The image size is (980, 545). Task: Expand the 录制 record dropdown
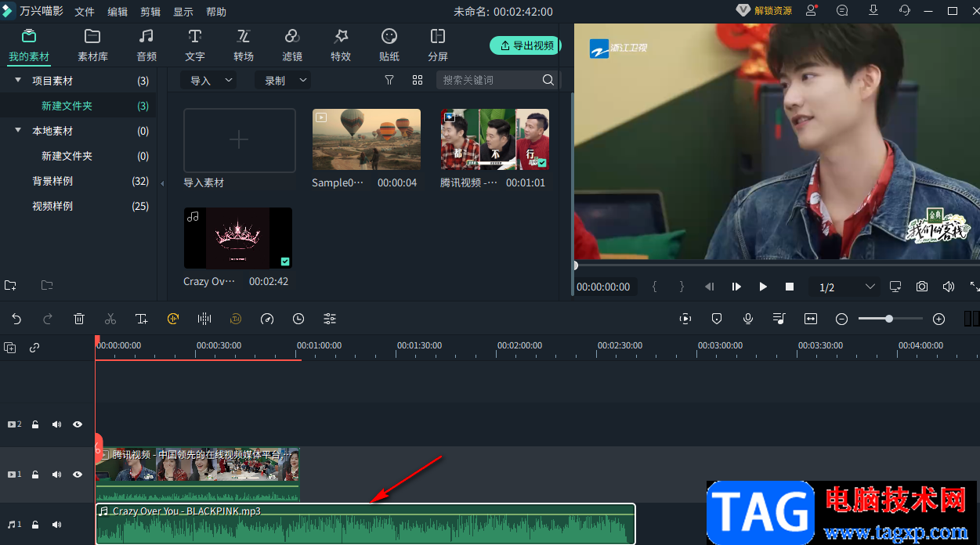pyautogui.click(x=282, y=80)
